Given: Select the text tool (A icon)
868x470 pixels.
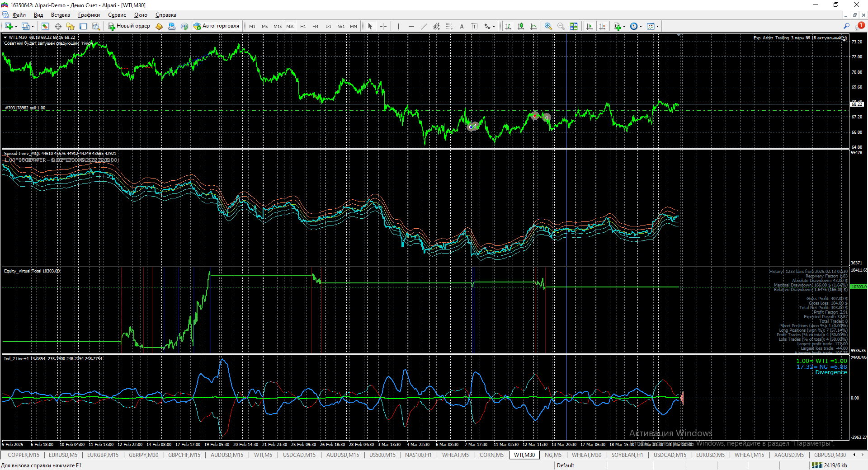Looking at the screenshot, I should (462, 26).
